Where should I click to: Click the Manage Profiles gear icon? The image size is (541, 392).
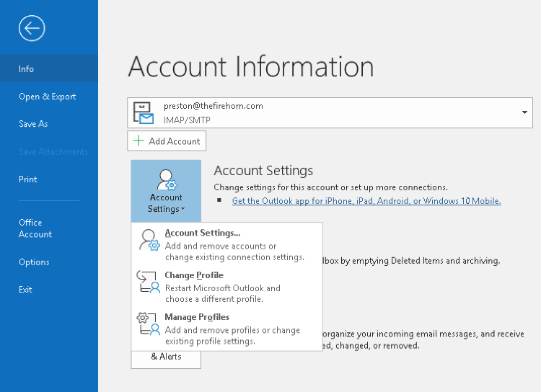click(149, 324)
